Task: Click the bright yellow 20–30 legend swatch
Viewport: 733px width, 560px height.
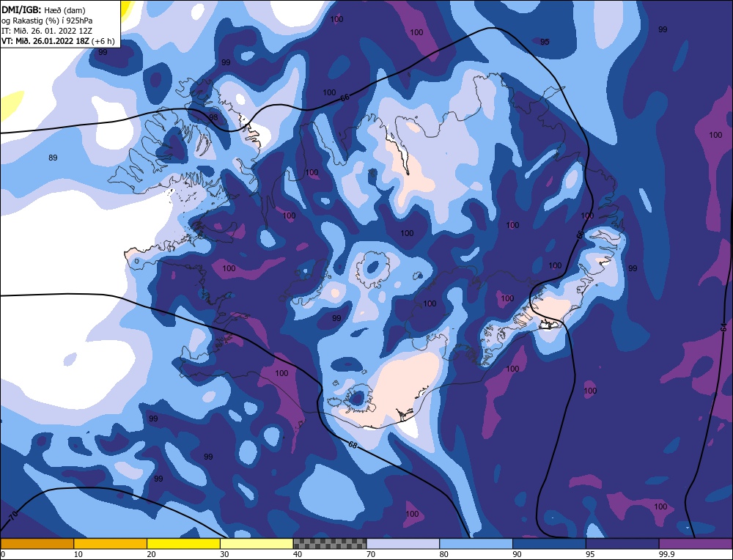Action: click(x=183, y=543)
